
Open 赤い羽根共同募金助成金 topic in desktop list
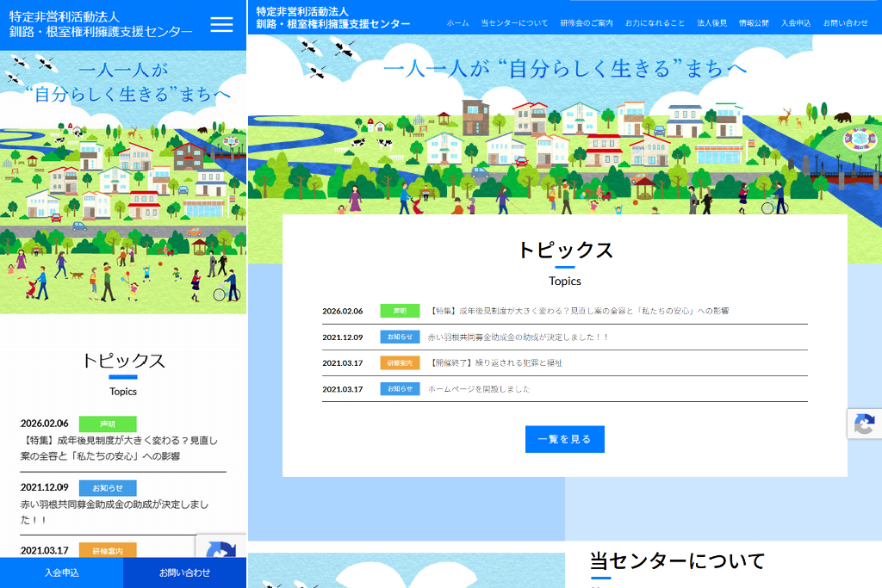(518, 337)
